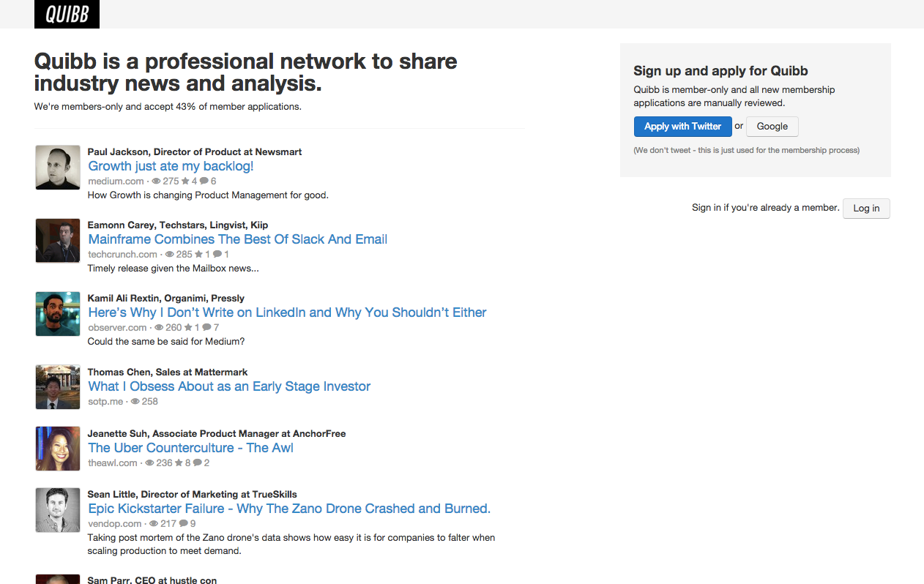This screenshot has height=584, width=924.
Task: Click views eye icon on techcrunch.com post
Action: 169,254
